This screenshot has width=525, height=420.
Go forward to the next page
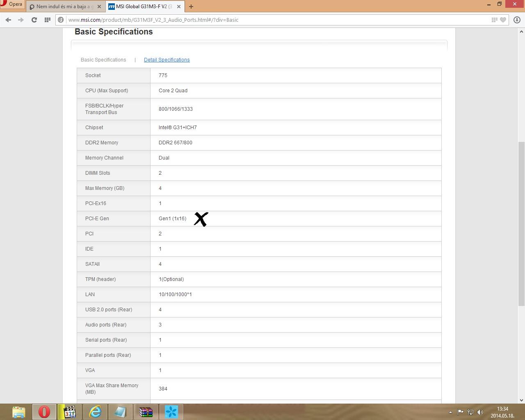pos(21,20)
